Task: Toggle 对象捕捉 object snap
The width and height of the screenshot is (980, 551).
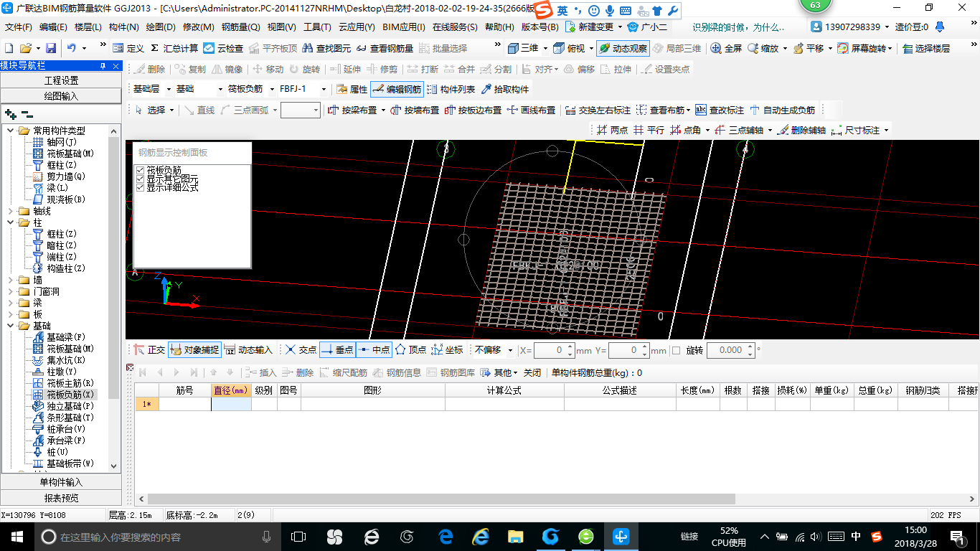Action: [x=194, y=349]
